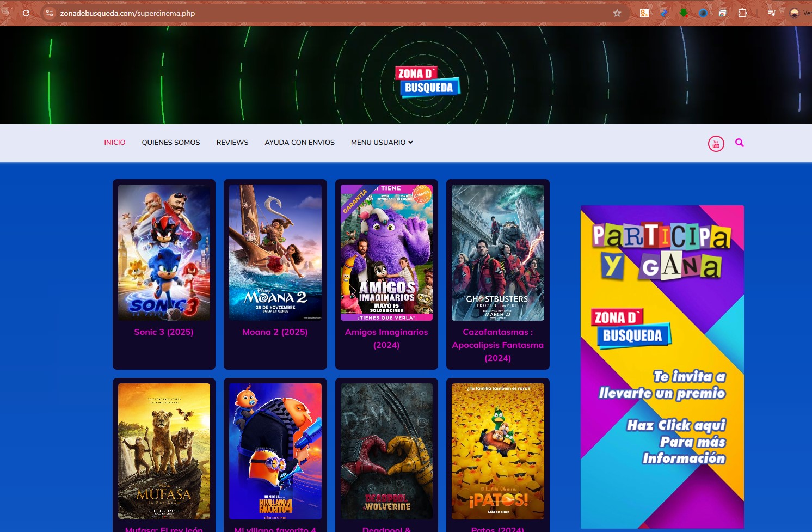The height and width of the screenshot is (532, 812).
Task: Select the Amigos Imaginarios movie poster
Action: (386, 253)
